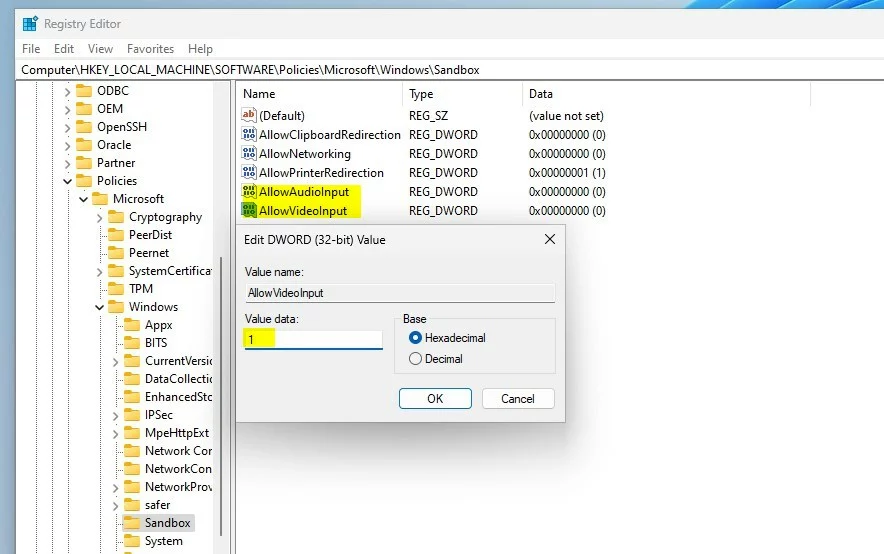
Task: Click the Registry Editor app icon
Action: [29, 24]
